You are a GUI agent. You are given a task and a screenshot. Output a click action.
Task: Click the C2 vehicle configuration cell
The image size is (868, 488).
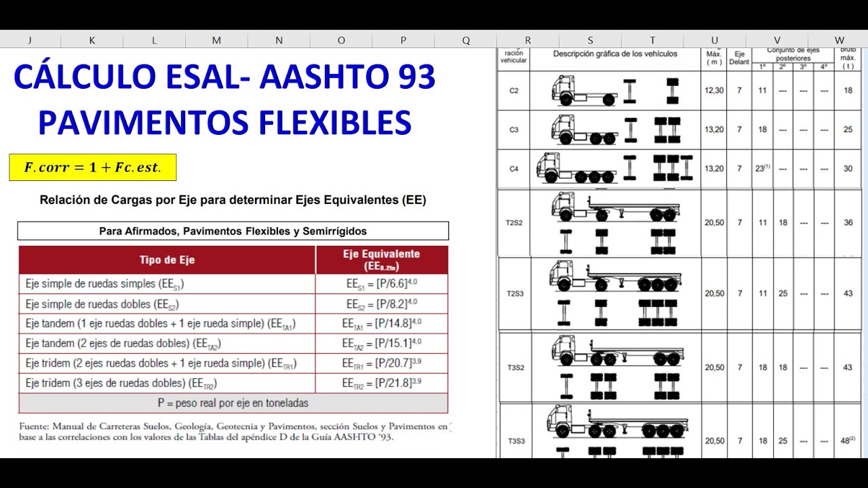pos(513,90)
